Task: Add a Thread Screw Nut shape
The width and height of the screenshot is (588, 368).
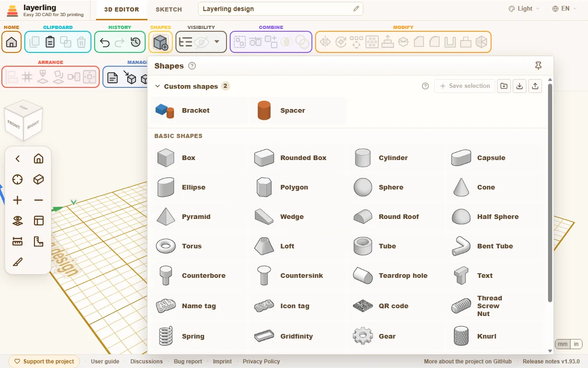Action: [494, 306]
